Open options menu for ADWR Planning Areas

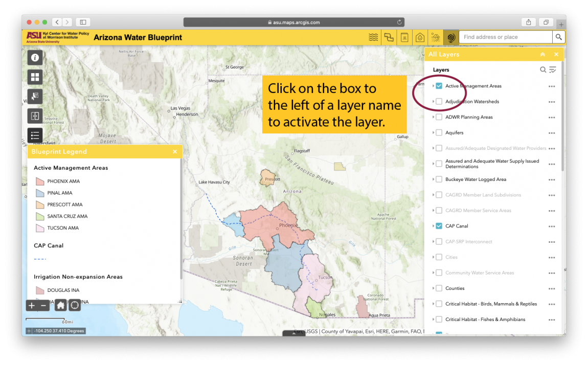(552, 117)
